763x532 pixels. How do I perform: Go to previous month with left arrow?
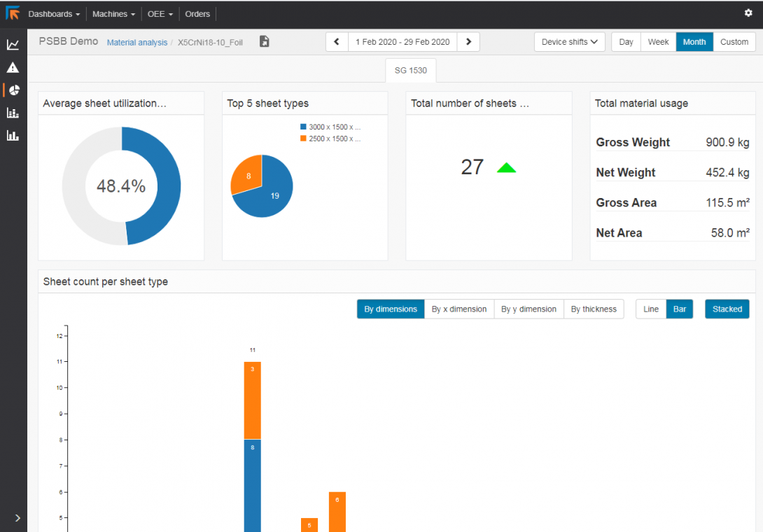[337, 42]
